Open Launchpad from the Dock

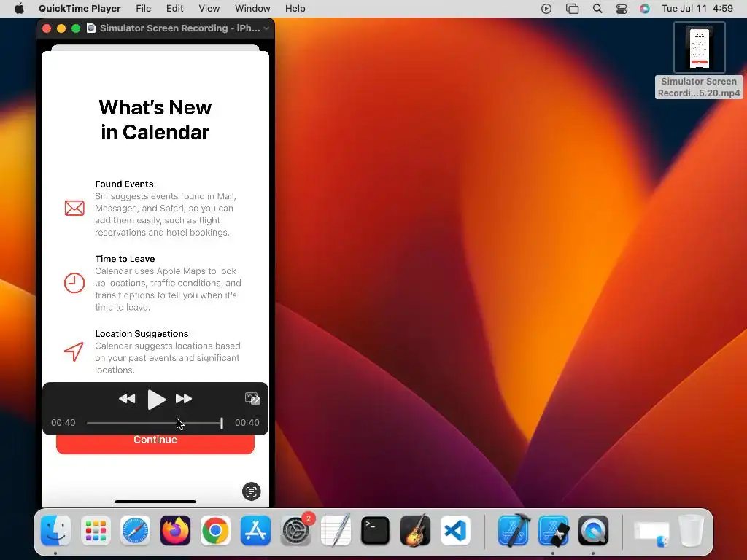96,531
